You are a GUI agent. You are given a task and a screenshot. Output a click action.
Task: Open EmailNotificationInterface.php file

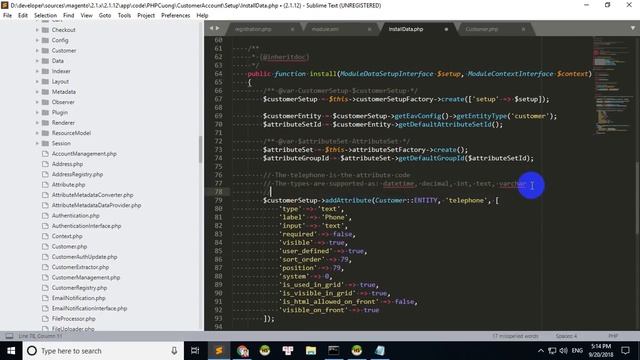coord(89,308)
